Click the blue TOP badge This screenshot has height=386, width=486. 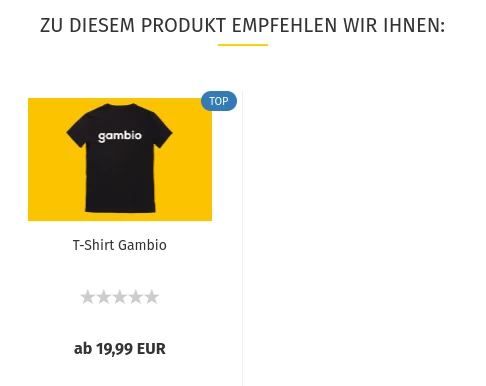(x=219, y=101)
